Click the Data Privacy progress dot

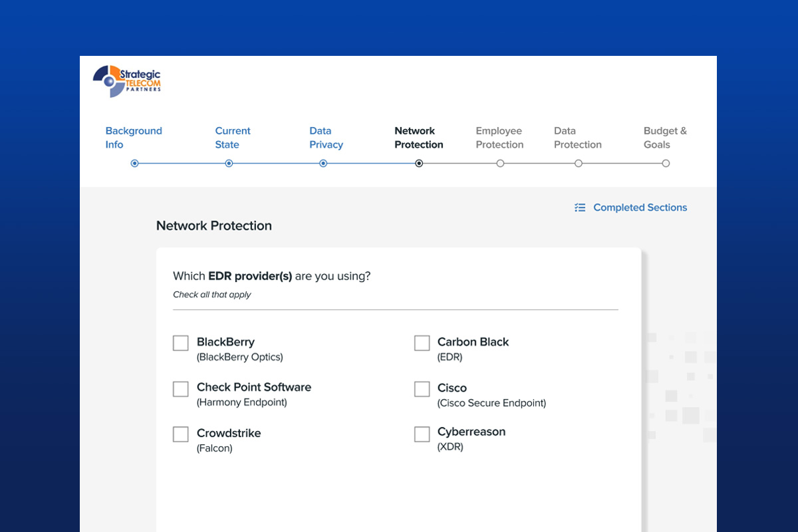323,163
